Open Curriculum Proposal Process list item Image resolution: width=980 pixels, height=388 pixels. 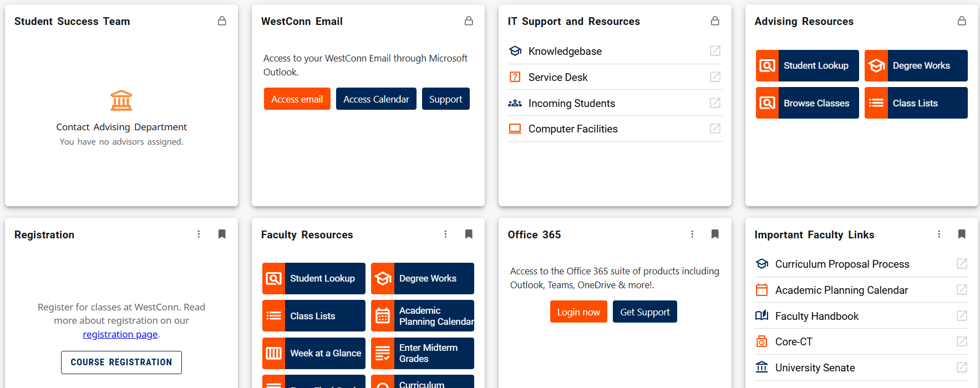pos(842,264)
